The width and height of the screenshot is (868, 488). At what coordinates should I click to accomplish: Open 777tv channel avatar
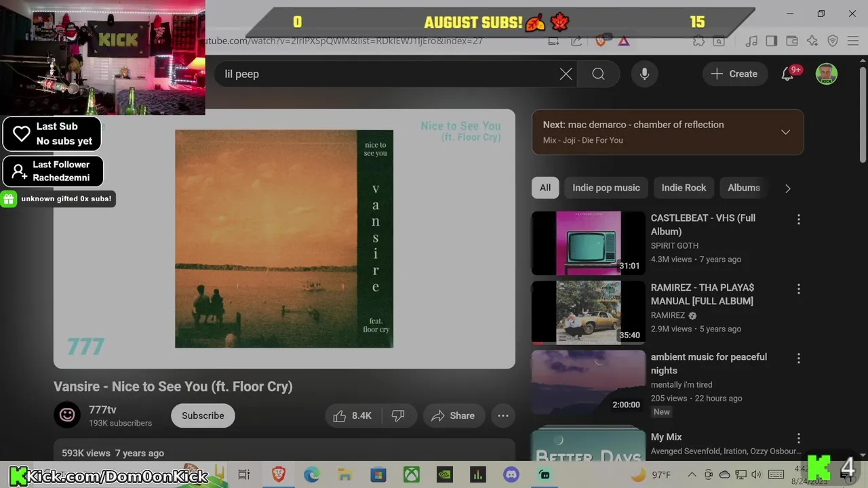tap(67, 415)
